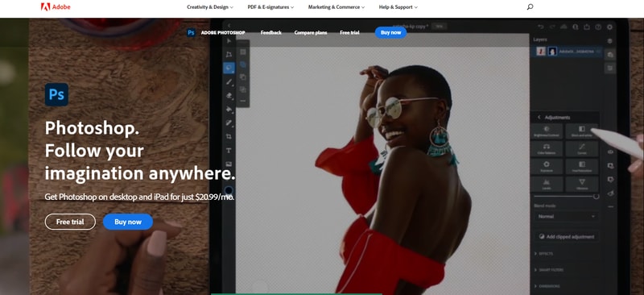Open the help question mark icon
The width and height of the screenshot is (644, 295).
pyautogui.click(x=598, y=27)
